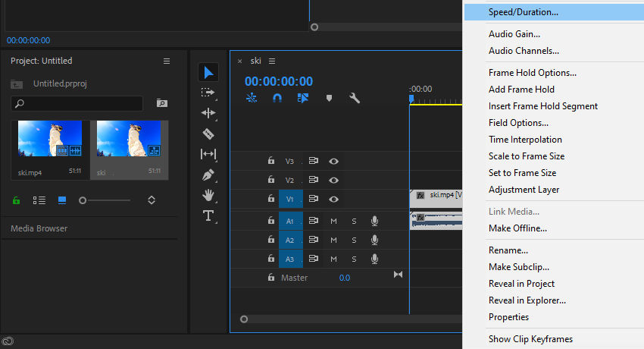Target the V1 video track
The height and width of the screenshot is (349, 644).
coord(290,199)
